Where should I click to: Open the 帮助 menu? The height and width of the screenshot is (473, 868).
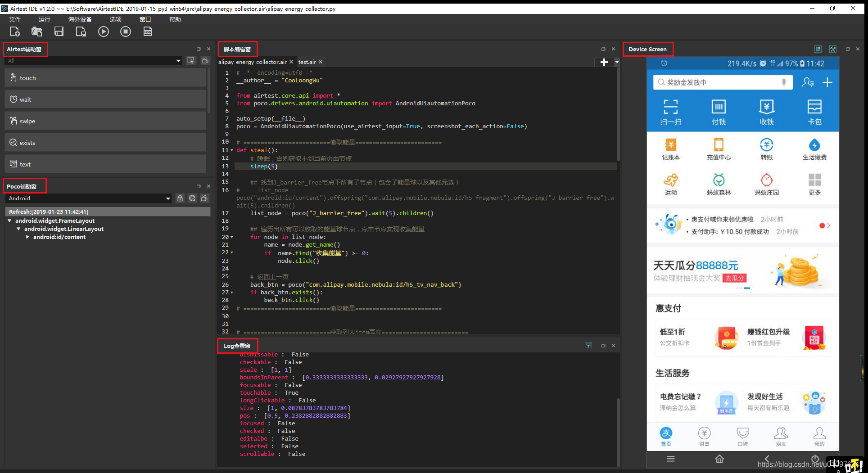175,19
